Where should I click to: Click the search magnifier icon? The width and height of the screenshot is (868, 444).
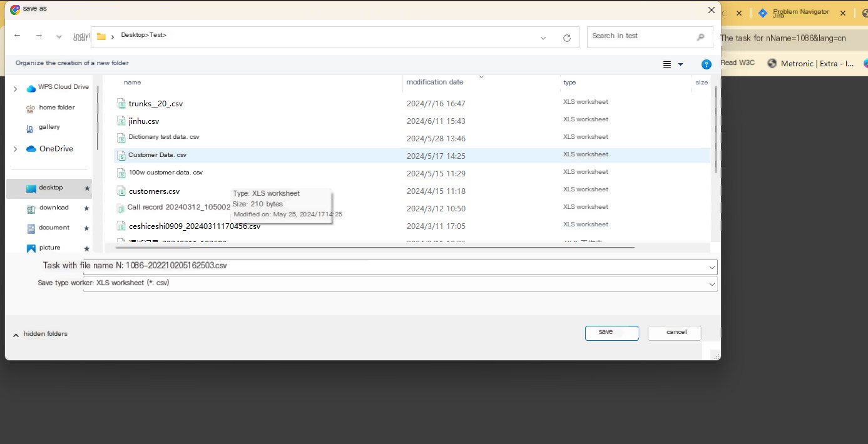point(701,37)
